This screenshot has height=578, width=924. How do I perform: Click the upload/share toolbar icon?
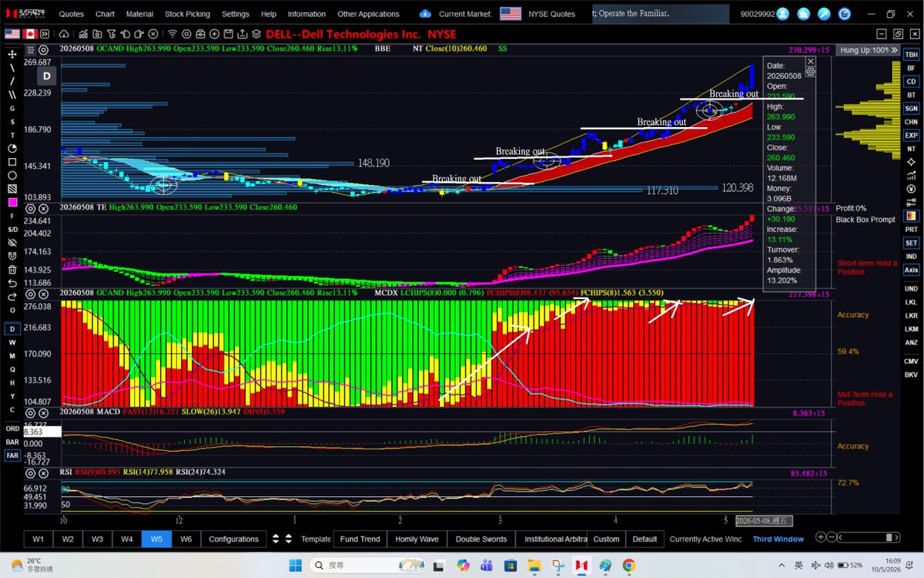tap(242, 34)
